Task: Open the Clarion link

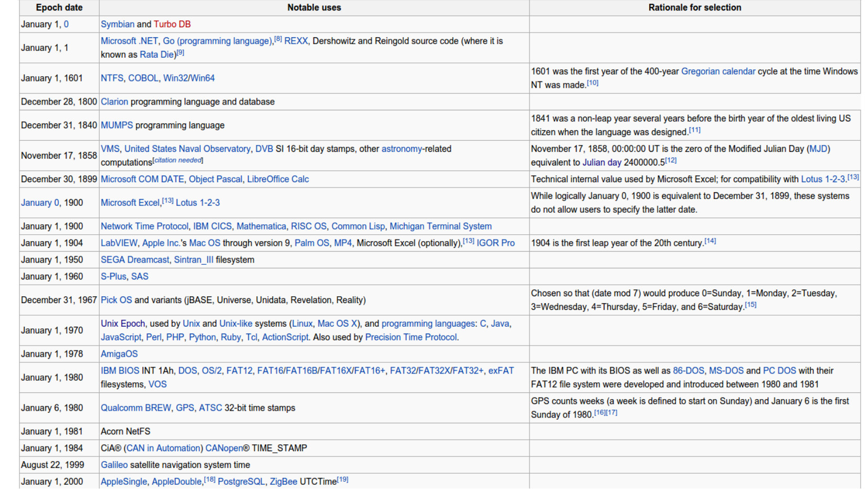Action: click(x=114, y=102)
